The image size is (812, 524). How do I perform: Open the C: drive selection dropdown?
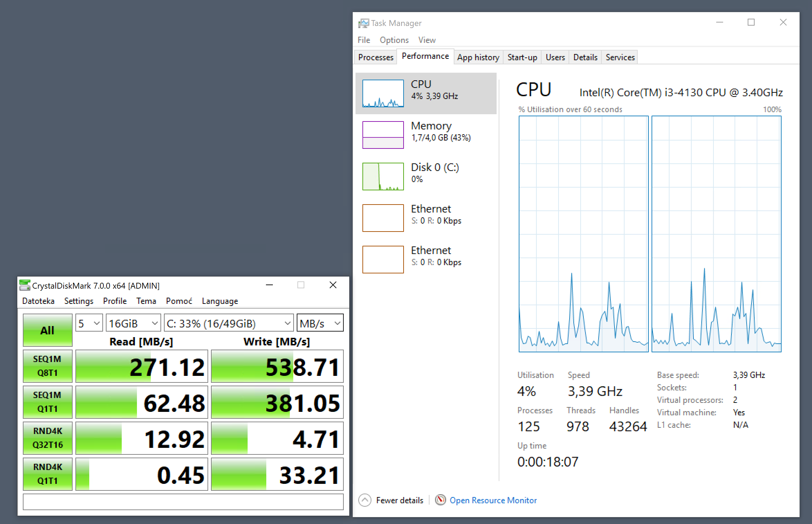tap(229, 323)
